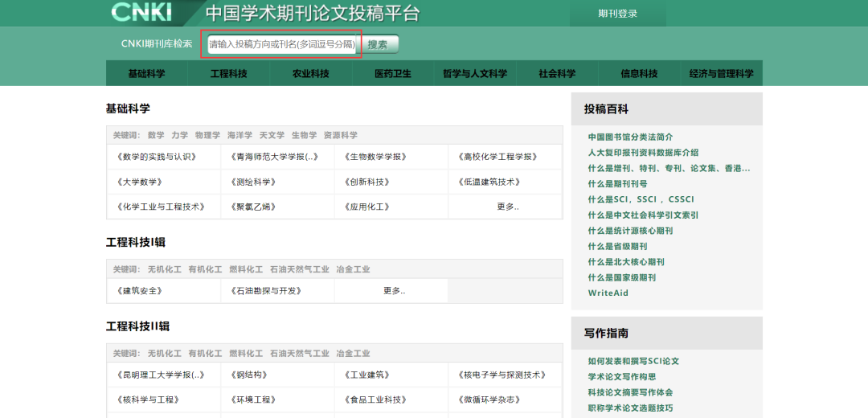Click the 基础科学 section heading
Screen dimensions: 868x418
point(128,109)
